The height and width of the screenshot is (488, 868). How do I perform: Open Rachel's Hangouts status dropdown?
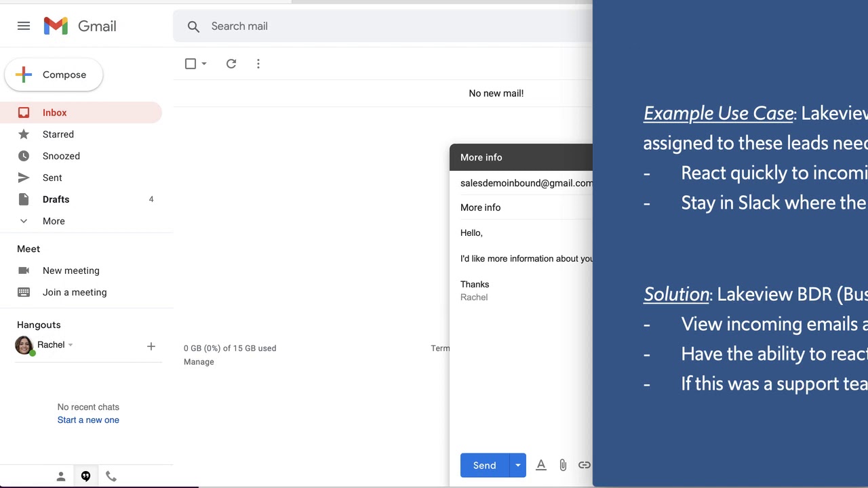[71, 345]
